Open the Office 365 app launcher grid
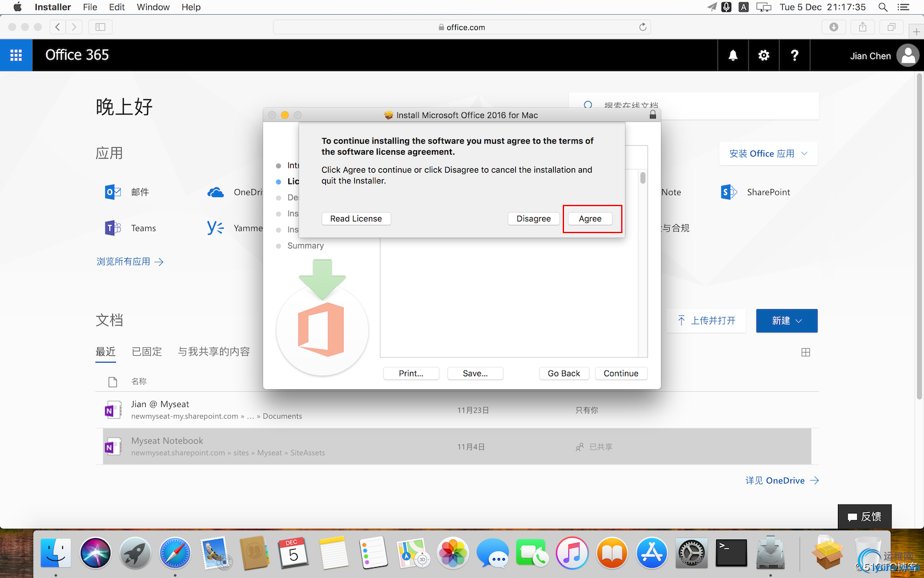Viewport: 924px width, 578px height. [x=16, y=55]
